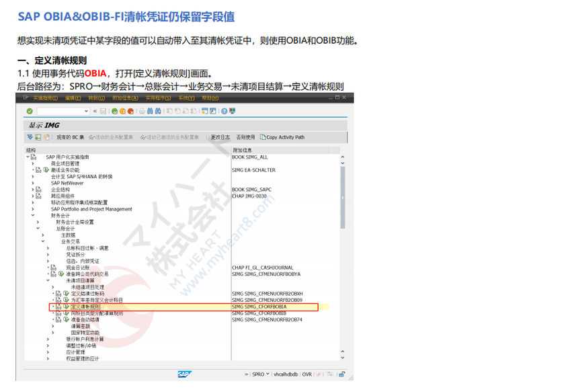Click the 活动的业务配置集 button
This screenshot has width=578, height=392.
point(111,137)
